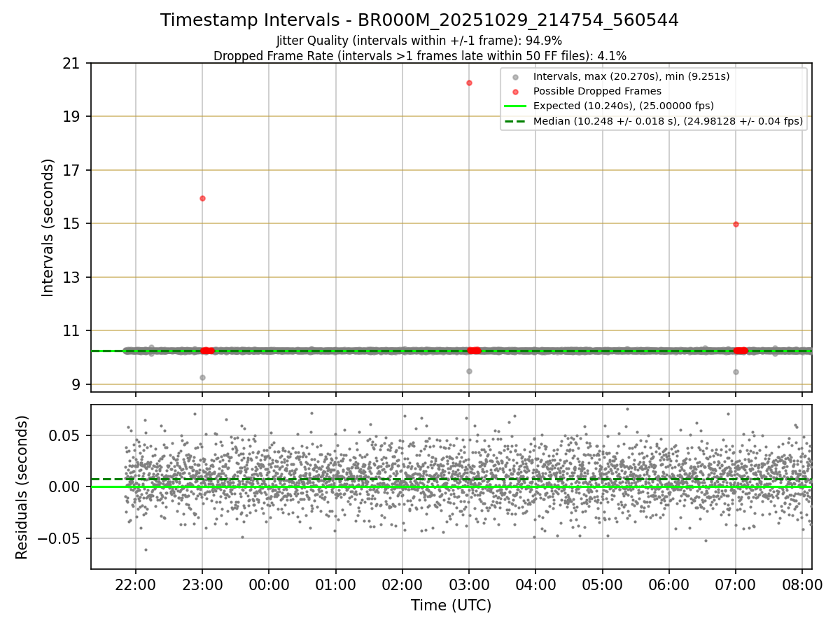Click the 11 tick label on Intervals axis
Viewport: 840px width, 630px height.
pyautogui.click(x=71, y=331)
